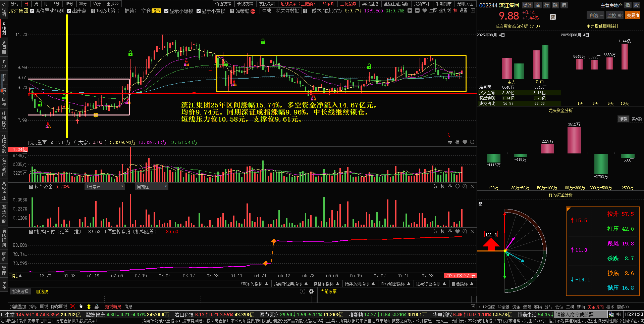Image resolution: width=644 pixels, height=324 pixels.
Task: Click command or stock code input field
Action: pos(581,315)
